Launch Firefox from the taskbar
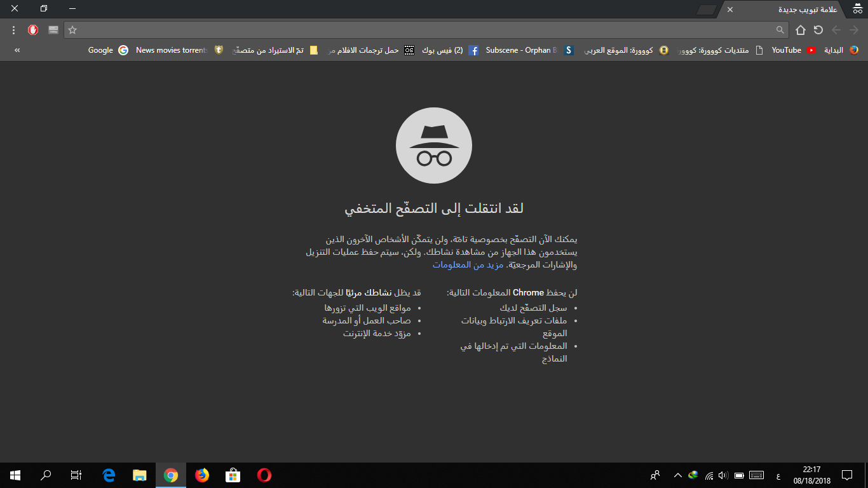 coord(202,475)
